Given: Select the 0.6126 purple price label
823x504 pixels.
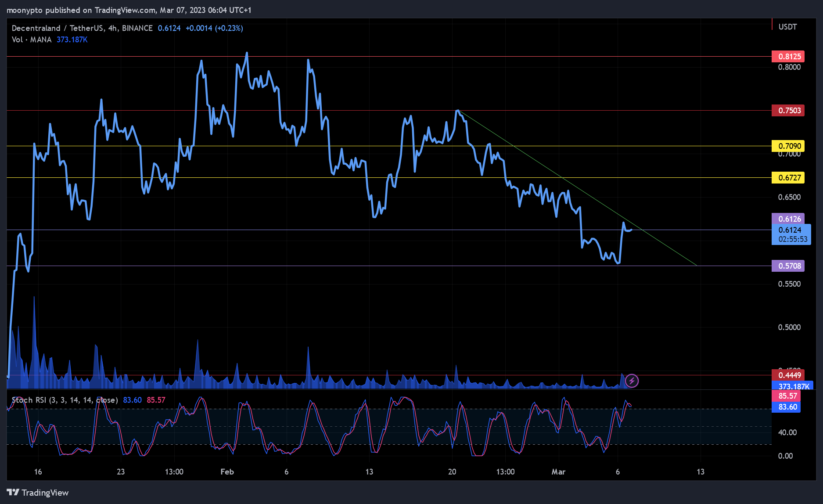Looking at the screenshot, I should tap(788, 219).
